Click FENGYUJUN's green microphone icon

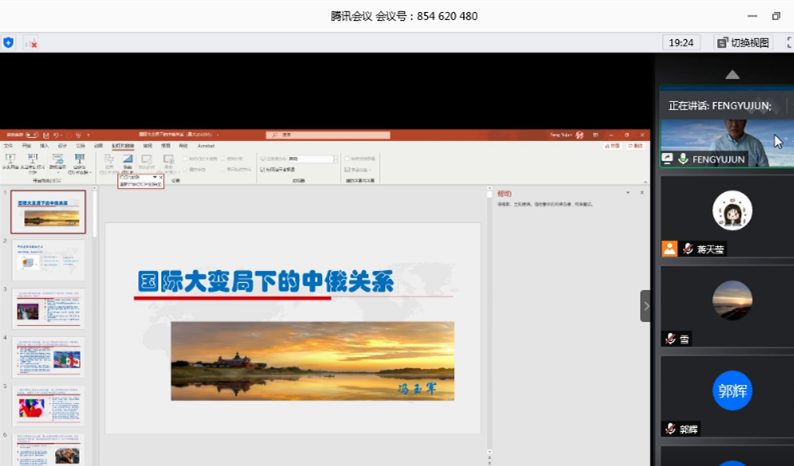(x=683, y=159)
